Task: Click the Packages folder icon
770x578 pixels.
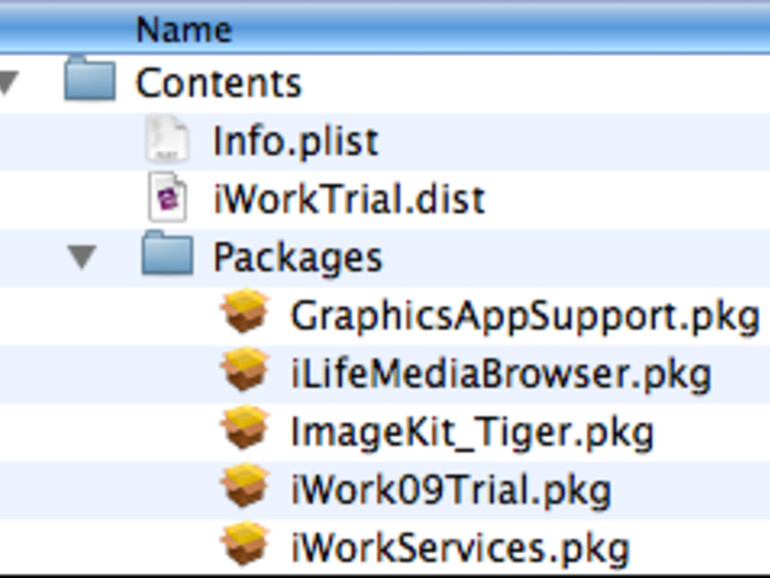Action: click(x=167, y=256)
